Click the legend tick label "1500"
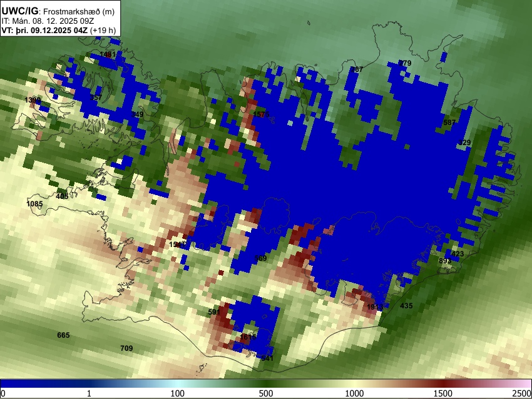Screen dimensions: 532x399 [443, 393]
